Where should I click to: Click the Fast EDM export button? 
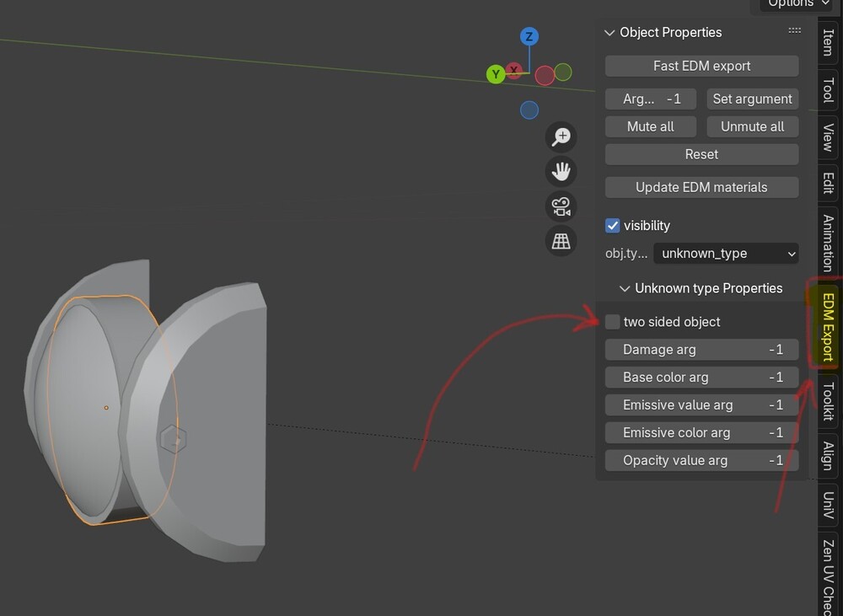point(701,66)
